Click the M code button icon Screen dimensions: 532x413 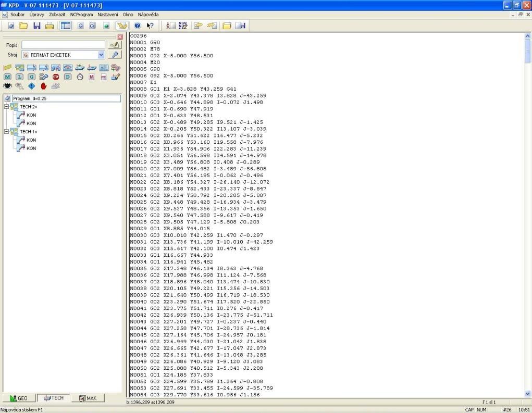7,77
